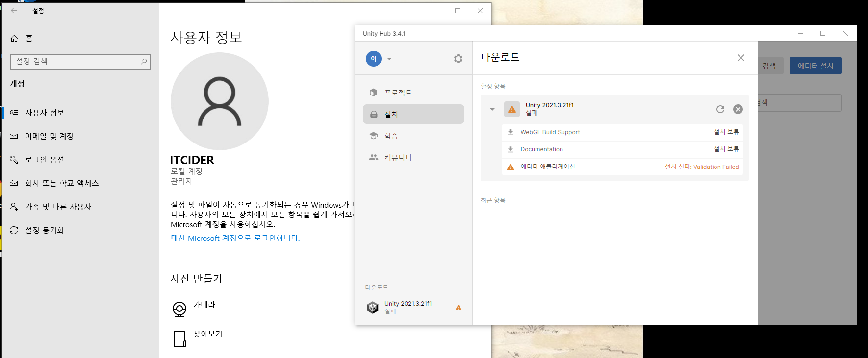Click the warning icon beside Unity 2021.3.21f1

click(x=512, y=109)
